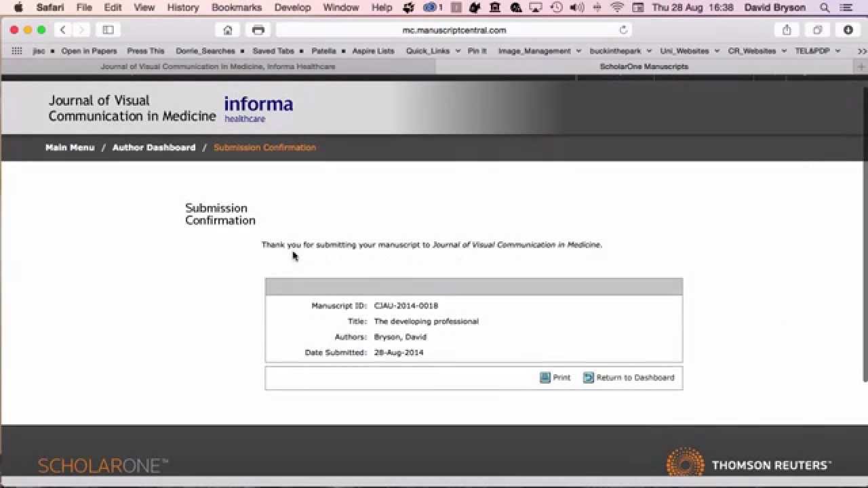This screenshot has width=868, height=488.
Task: Open the File menu
Action: (x=84, y=7)
